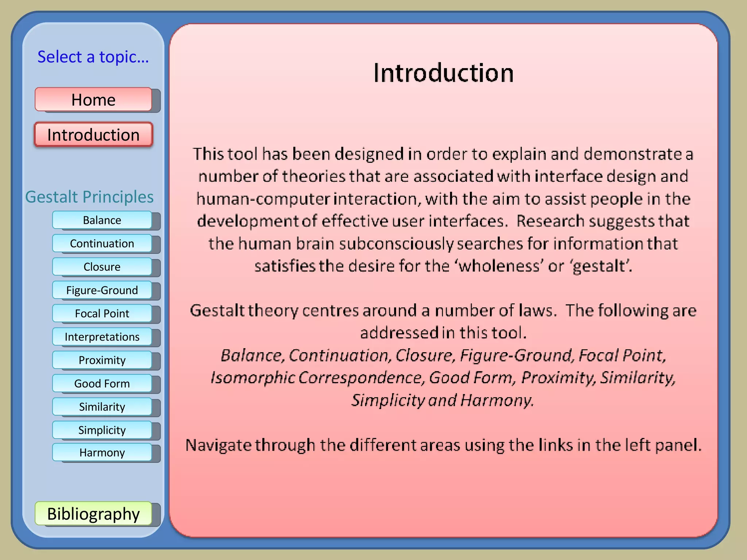The width and height of the screenshot is (747, 560).
Task: Open the Interpretations topic
Action: point(102,337)
